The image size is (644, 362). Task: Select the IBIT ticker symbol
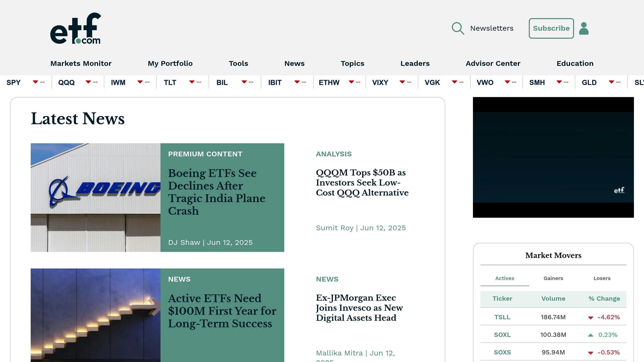275,82
